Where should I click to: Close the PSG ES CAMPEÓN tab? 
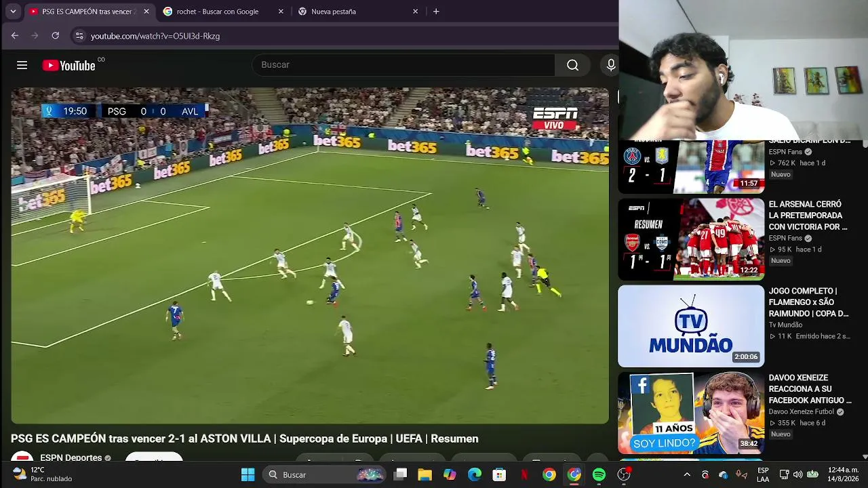pos(146,12)
